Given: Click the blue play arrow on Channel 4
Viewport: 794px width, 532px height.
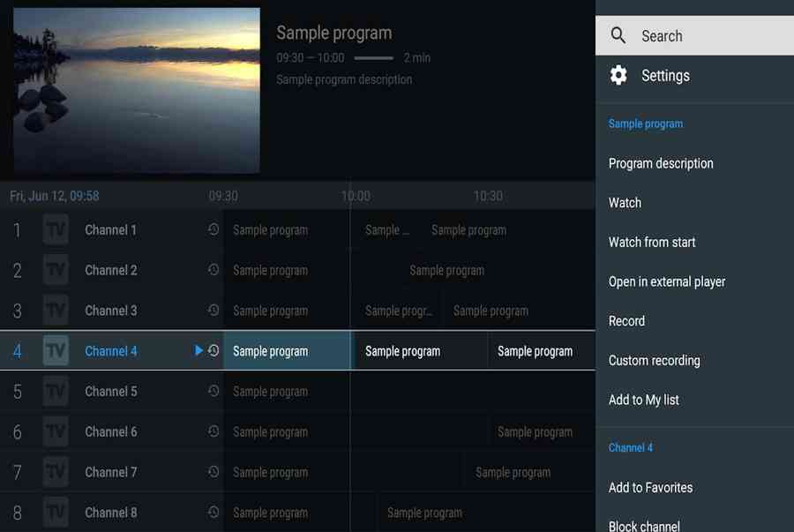Looking at the screenshot, I should pyautogui.click(x=198, y=350).
